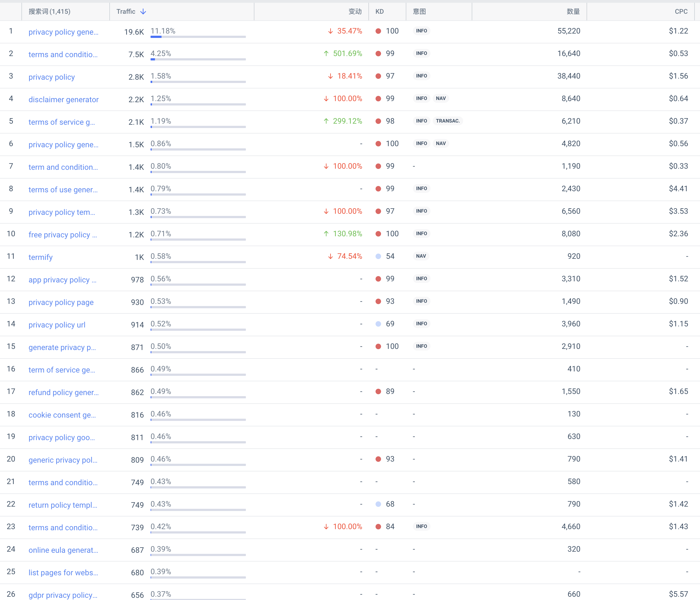Screen dimensions: 700x600
Task: Sort by Traffic using the down arrow icon
Action: 143,12
